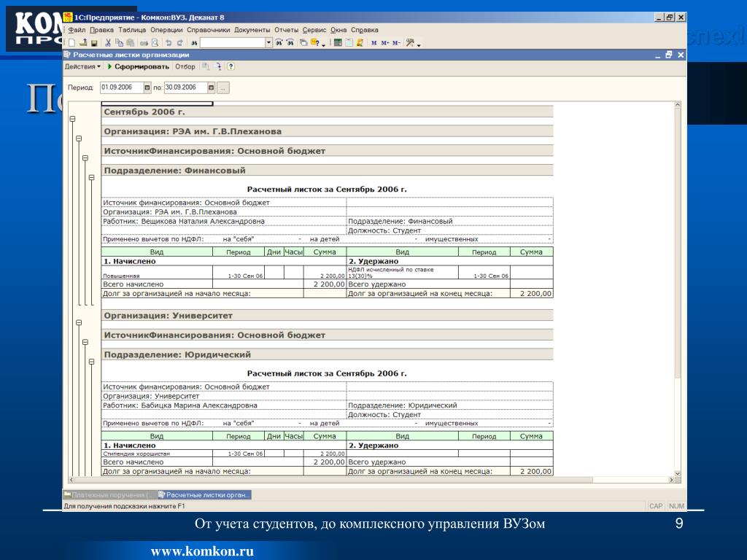
Task: Click the Стипендия хорошистам row cell
Action: (x=157, y=454)
